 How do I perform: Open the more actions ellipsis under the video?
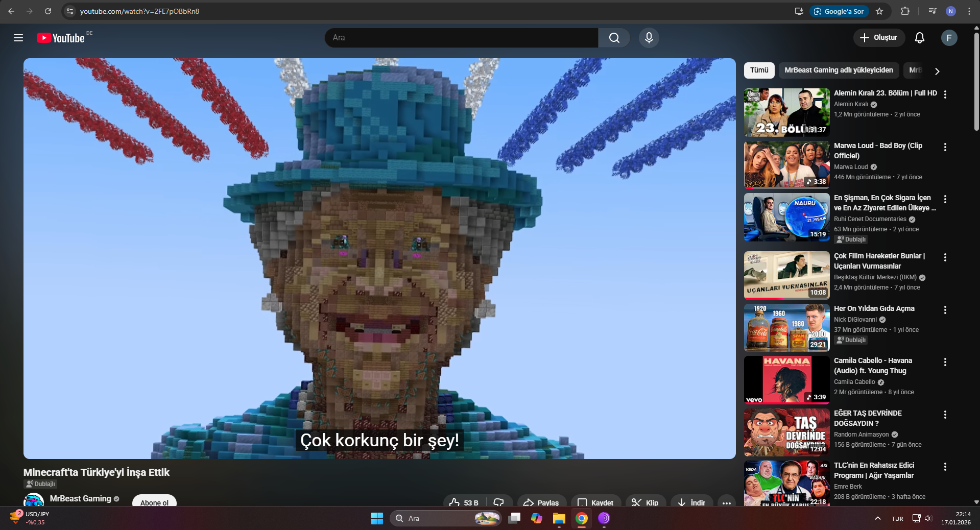click(x=726, y=502)
